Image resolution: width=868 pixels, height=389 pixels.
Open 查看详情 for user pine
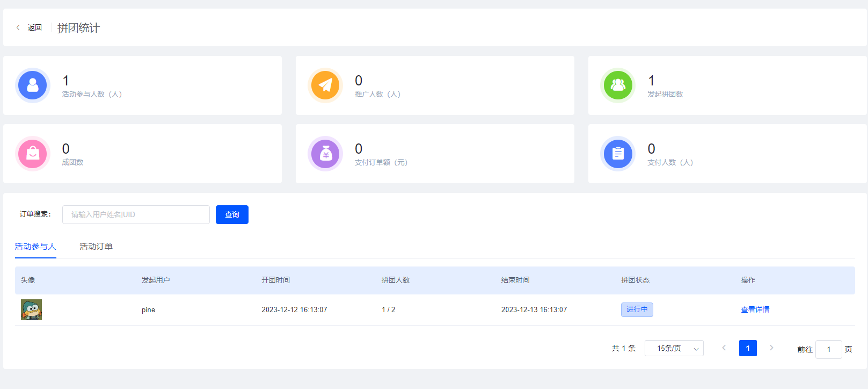click(x=755, y=309)
